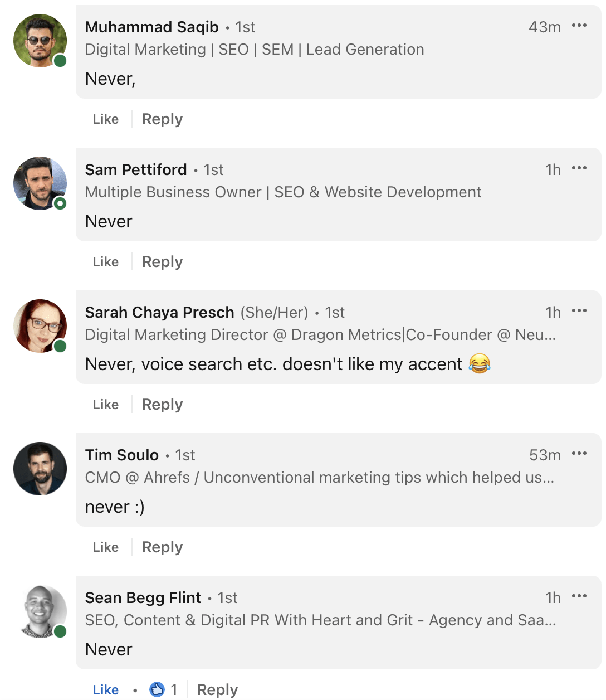The width and height of the screenshot is (606, 700).
Task: Open the three-dot menu on Sarah's comment
Action: [580, 310]
